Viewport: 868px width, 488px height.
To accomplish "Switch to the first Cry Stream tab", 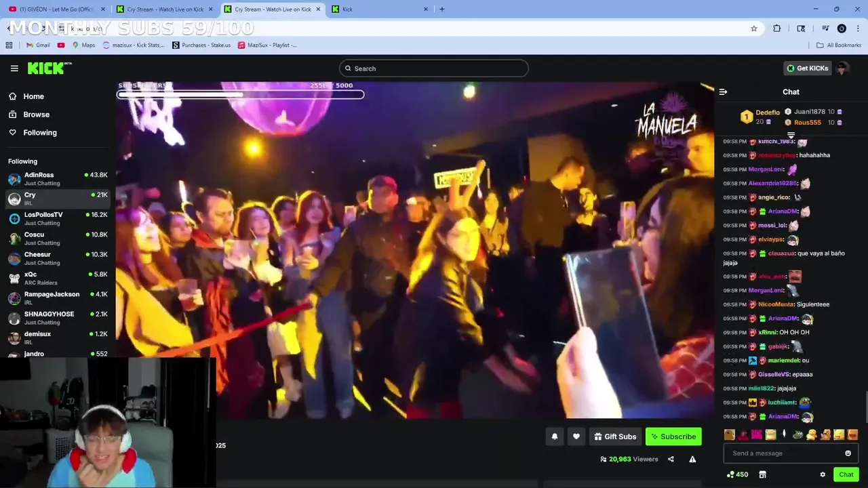I will tap(165, 9).
